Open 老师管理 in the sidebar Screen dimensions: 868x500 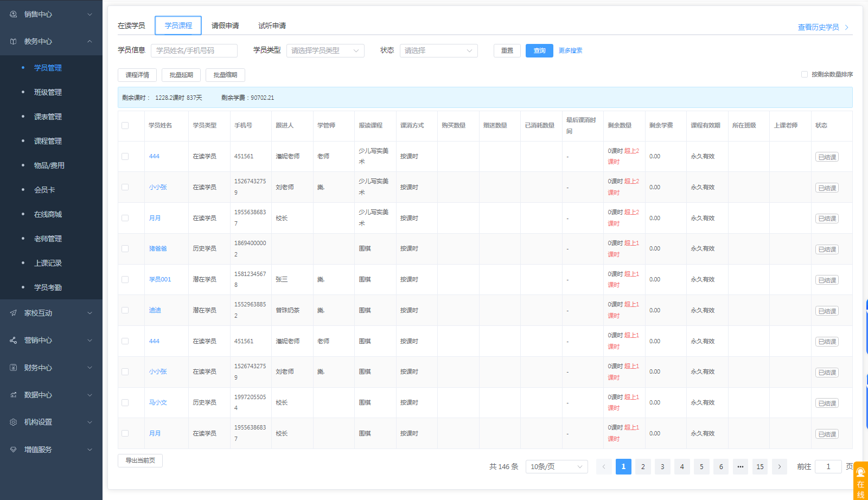pyautogui.click(x=48, y=239)
